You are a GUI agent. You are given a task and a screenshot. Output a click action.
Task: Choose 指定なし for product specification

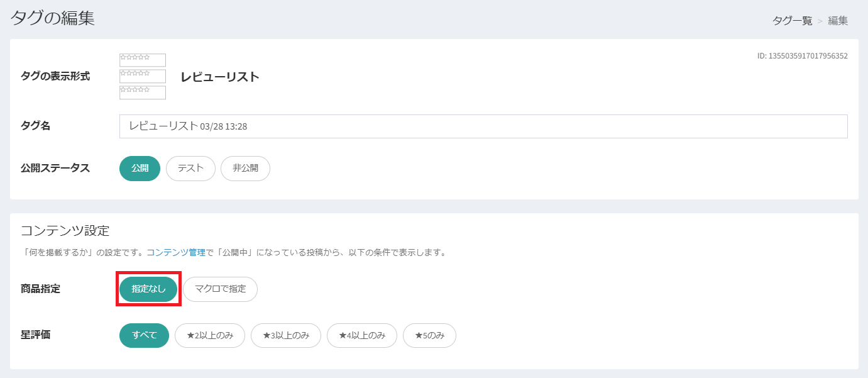coord(148,289)
